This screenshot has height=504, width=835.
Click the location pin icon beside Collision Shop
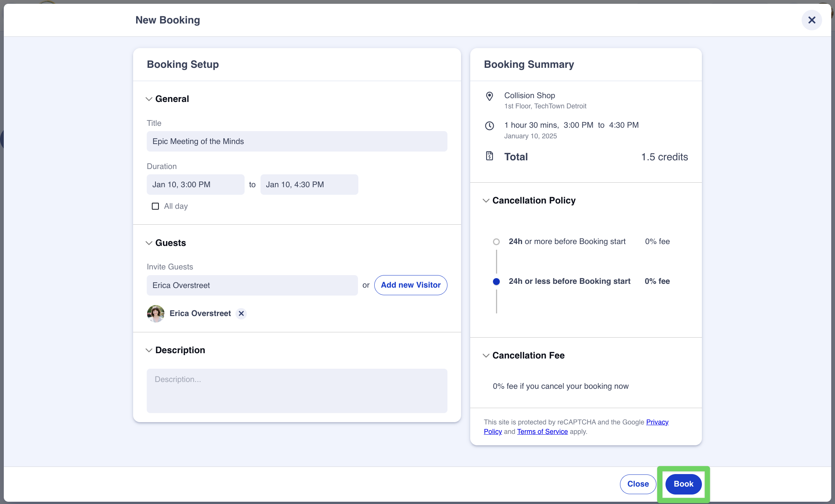click(490, 96)
